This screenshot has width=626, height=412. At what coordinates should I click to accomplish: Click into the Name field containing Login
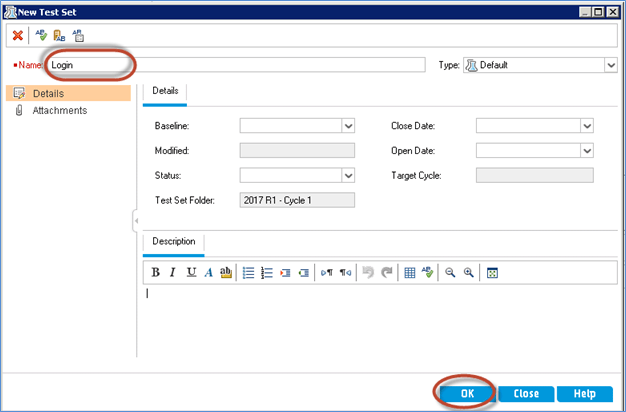(x=240, y=65)
